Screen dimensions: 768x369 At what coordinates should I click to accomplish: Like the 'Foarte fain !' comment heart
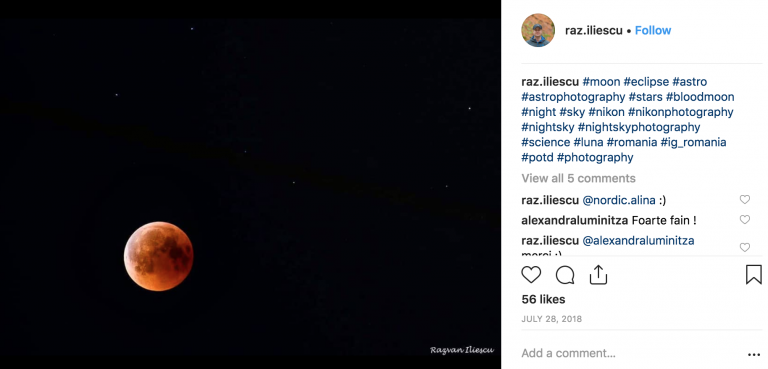(744, 220)
